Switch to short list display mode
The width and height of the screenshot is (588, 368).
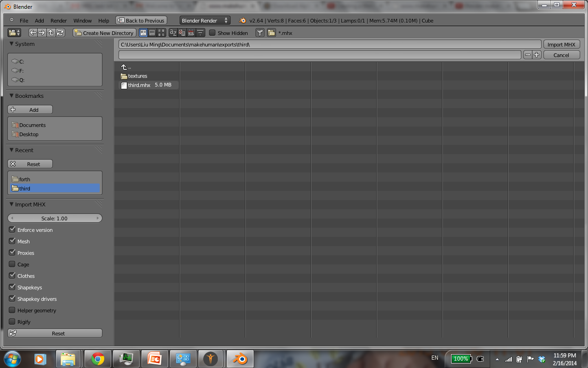pyautogui.click(x=144, y=33)
